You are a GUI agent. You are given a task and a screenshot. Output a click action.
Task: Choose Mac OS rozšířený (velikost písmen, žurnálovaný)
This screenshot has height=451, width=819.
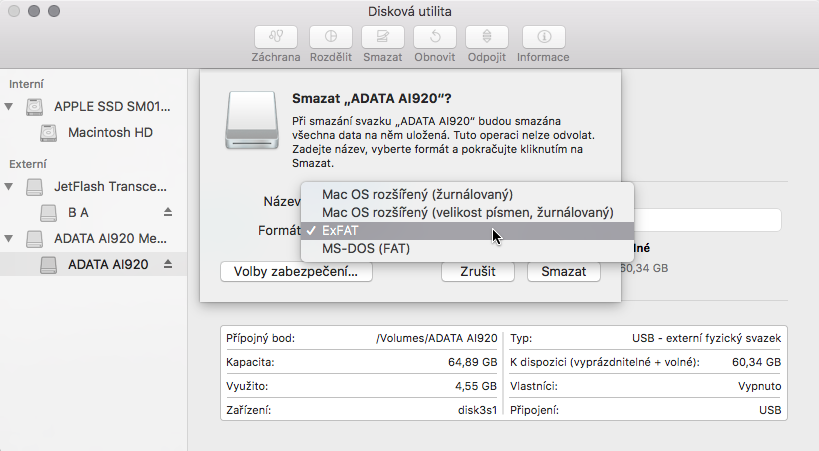pos(467,213)
